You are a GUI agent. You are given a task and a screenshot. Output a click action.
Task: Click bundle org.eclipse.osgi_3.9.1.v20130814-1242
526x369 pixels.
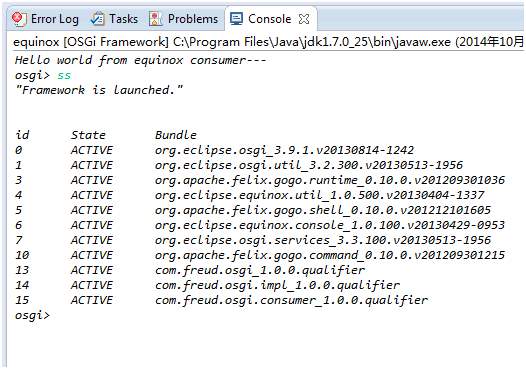(x=284, y=150)
